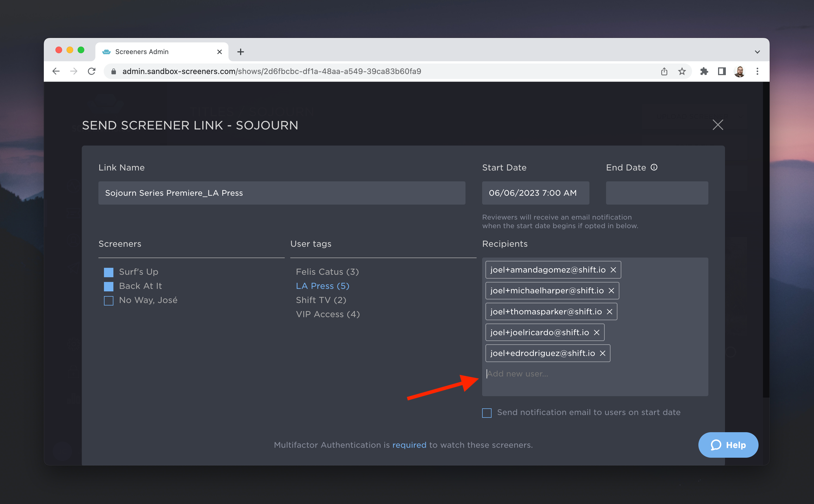
Task: Click the share page icon in address bar
Action: pos(664,71)
